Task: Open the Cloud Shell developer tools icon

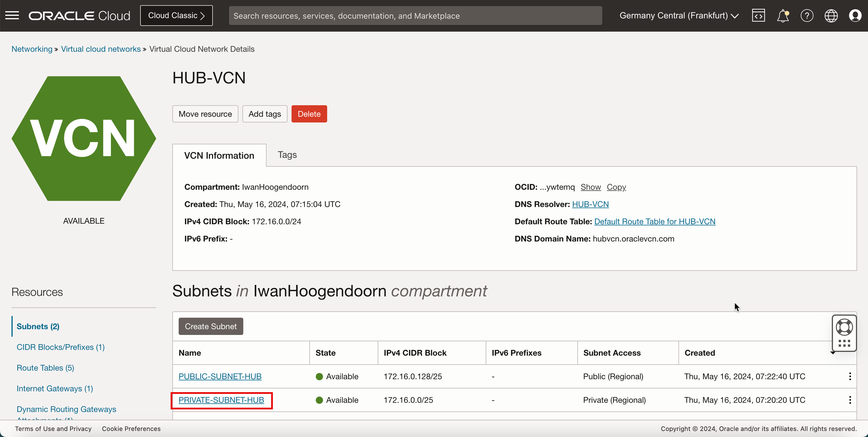Action: (x=758, y=16)
